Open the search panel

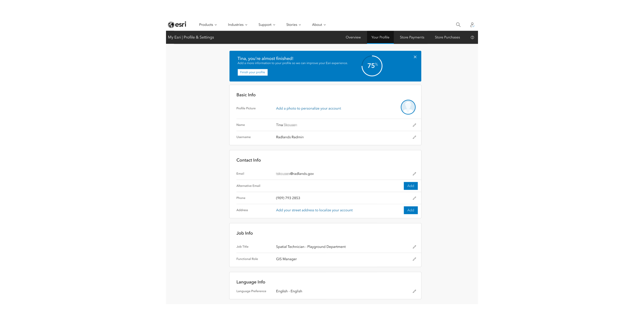tap(458, 25)
